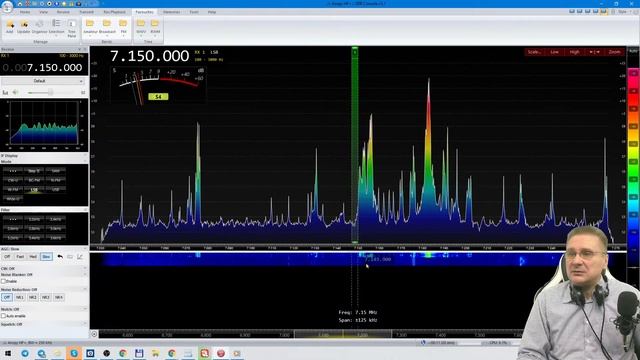Tick the Noise Blanker Enable checkbox
This screenshot has width=640, height=360.
(3, 281)
